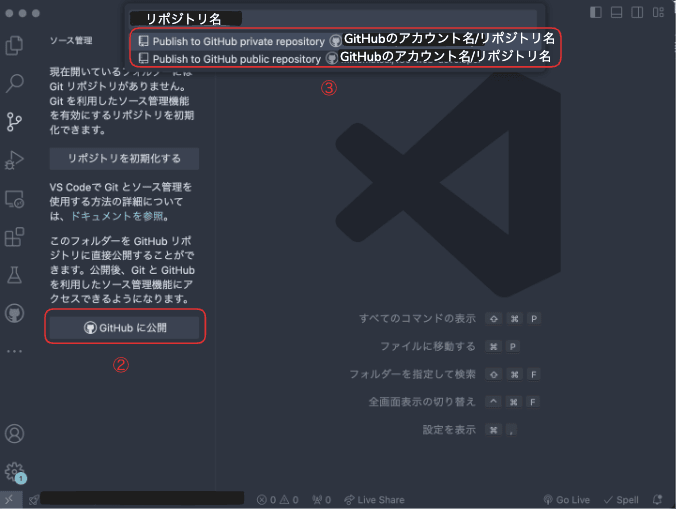
Task: Open the Run and Debug view
Action: tap(14, 160)
